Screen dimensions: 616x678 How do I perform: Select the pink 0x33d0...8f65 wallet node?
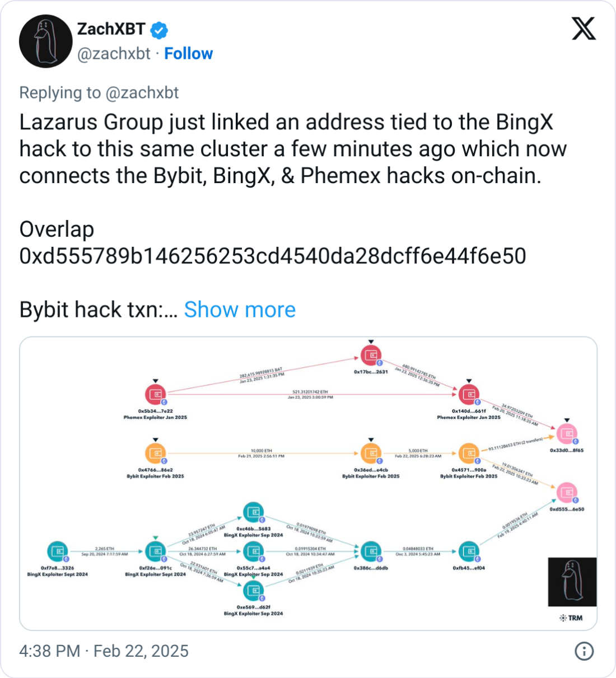(567, 433)
